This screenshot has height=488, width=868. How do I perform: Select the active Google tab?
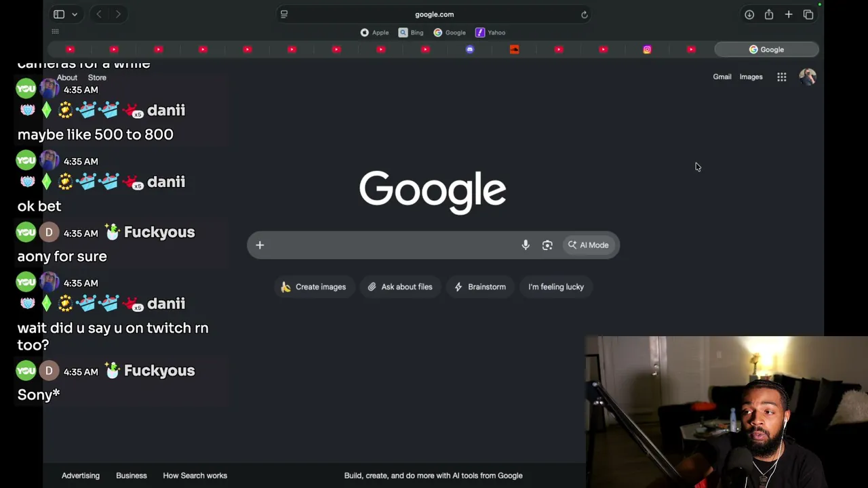coord(766,49)
